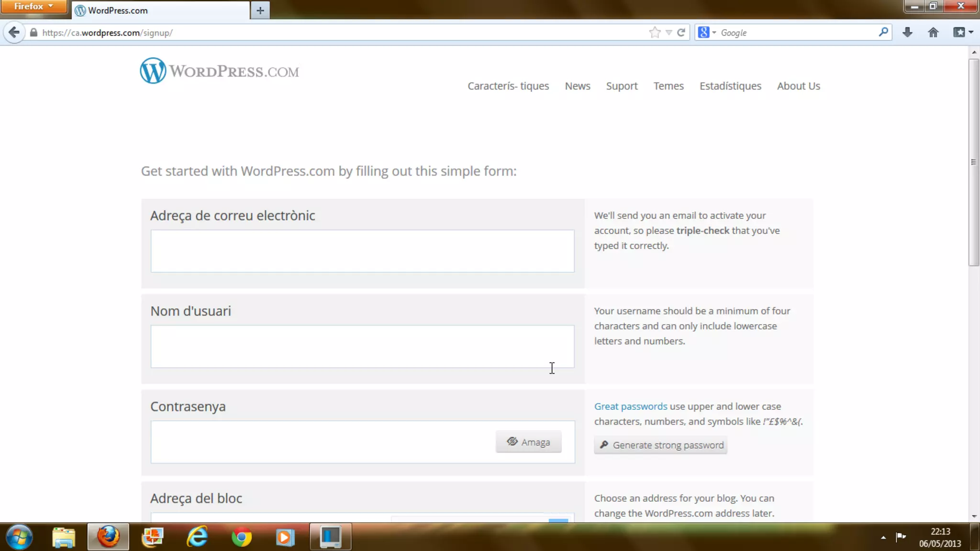Click Show Desktop at the taskbar edge
980x551 pixels.
tap(975, 537)
